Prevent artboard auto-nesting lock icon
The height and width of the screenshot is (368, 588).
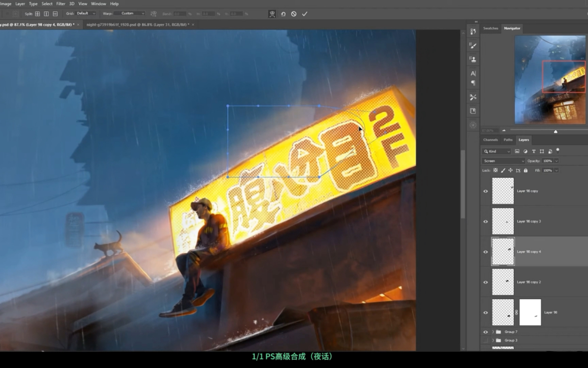[518, 170]
